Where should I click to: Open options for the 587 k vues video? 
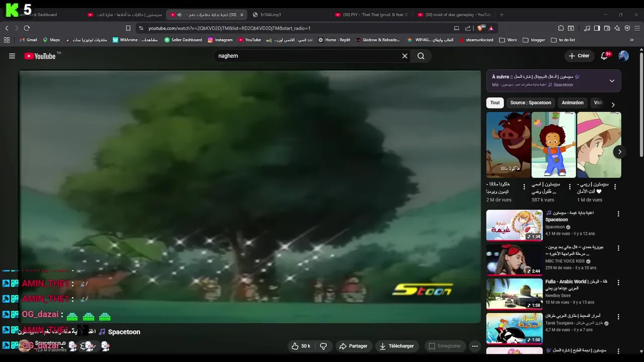pos(570,187)
